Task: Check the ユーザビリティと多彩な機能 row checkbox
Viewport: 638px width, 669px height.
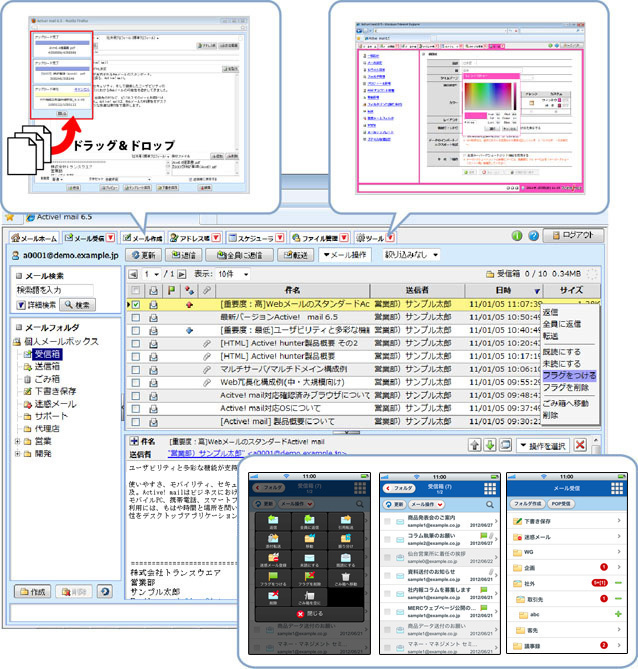Action: 136,331
